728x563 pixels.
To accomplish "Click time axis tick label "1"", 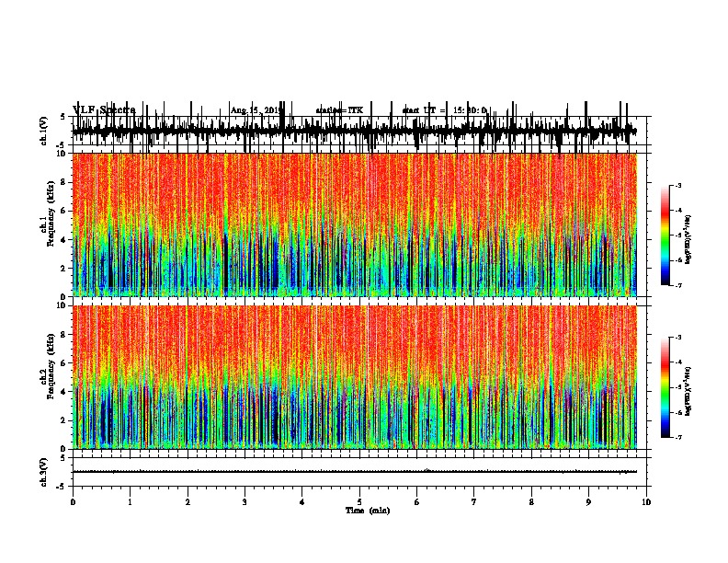I will click(x=130, y=502).
